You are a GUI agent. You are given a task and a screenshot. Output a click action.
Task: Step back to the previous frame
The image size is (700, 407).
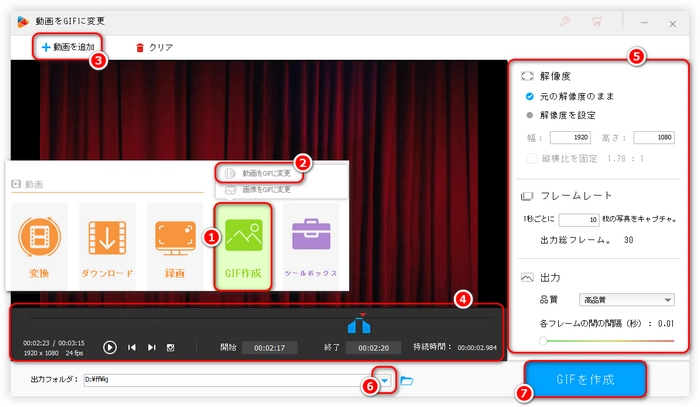(132, 347)
